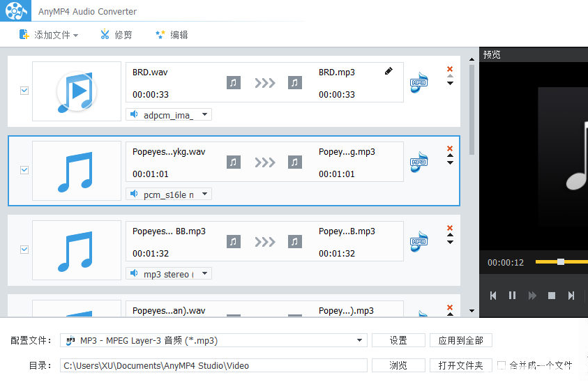Image resolution: width=588 pixels, height=389 pixels.
Task: Click the output audio icon for Popey...B.mp3
Action: [295, 241]
